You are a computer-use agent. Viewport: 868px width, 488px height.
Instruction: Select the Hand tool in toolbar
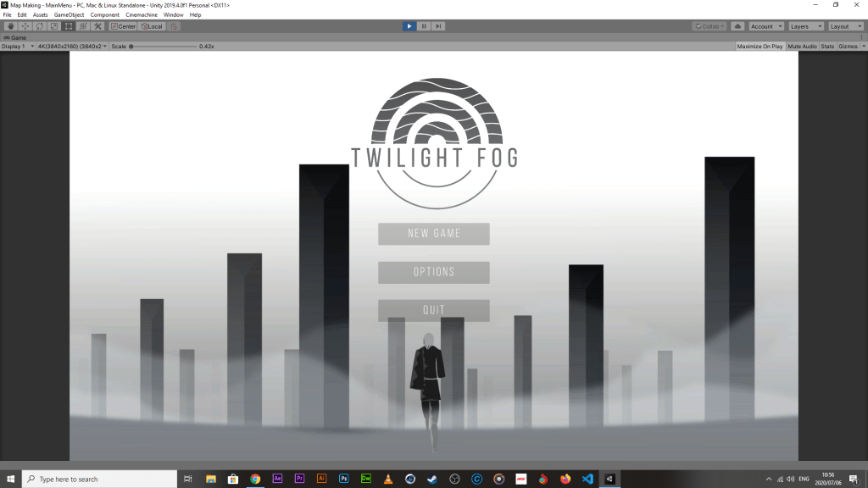click(x=10, y=26)
